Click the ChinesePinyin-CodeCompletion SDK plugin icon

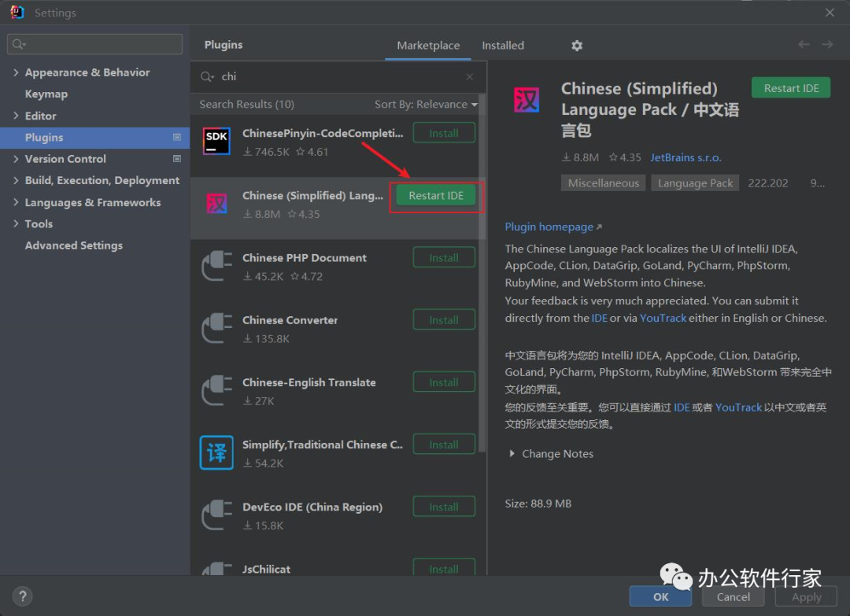tap(216, 142)
